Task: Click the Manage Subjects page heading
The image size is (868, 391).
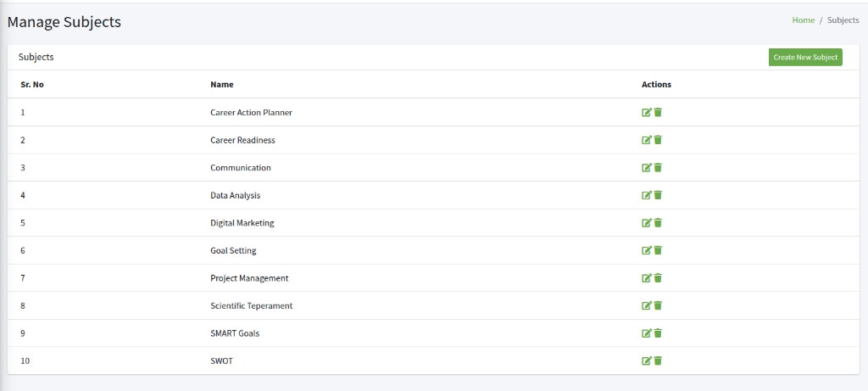Action: tap(64, 22)
